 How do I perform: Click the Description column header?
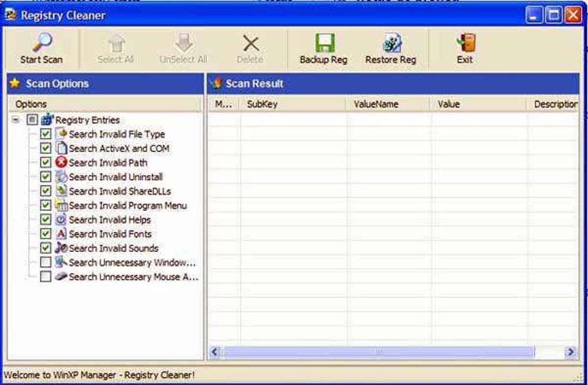553,104
